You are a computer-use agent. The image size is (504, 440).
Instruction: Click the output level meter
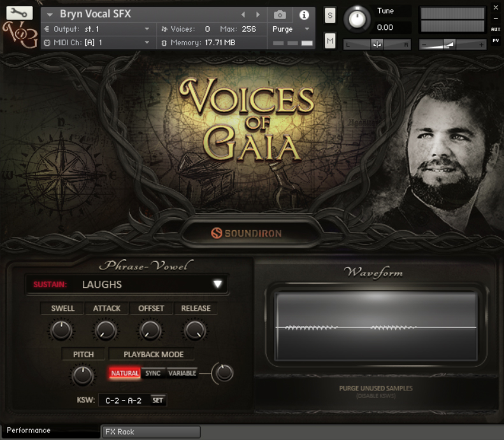[x=452, y=20]
